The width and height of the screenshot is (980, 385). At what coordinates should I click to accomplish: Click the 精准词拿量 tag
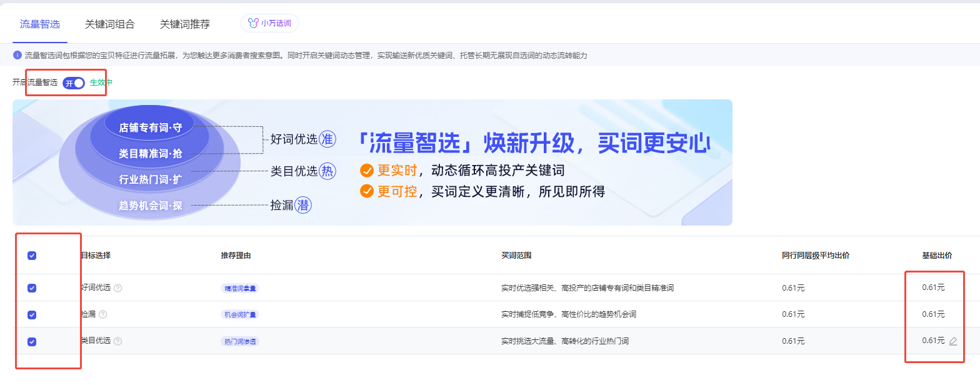[x=239, y=288]
